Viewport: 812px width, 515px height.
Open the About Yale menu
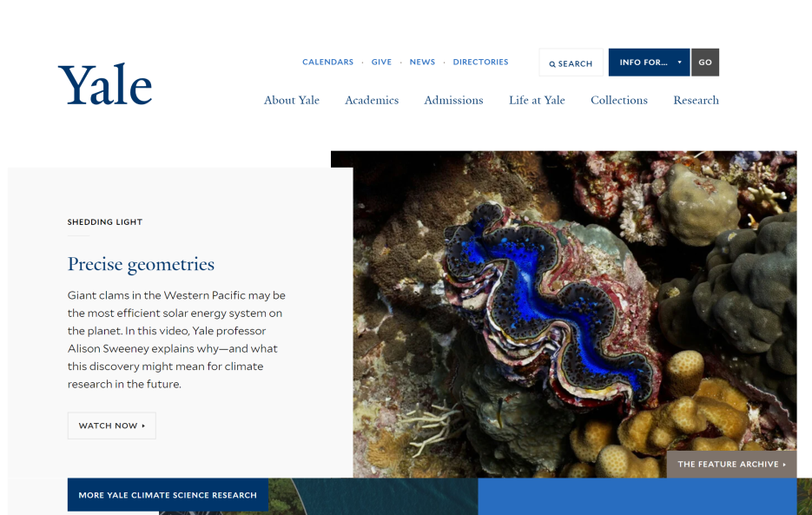[x=292, y=100]
